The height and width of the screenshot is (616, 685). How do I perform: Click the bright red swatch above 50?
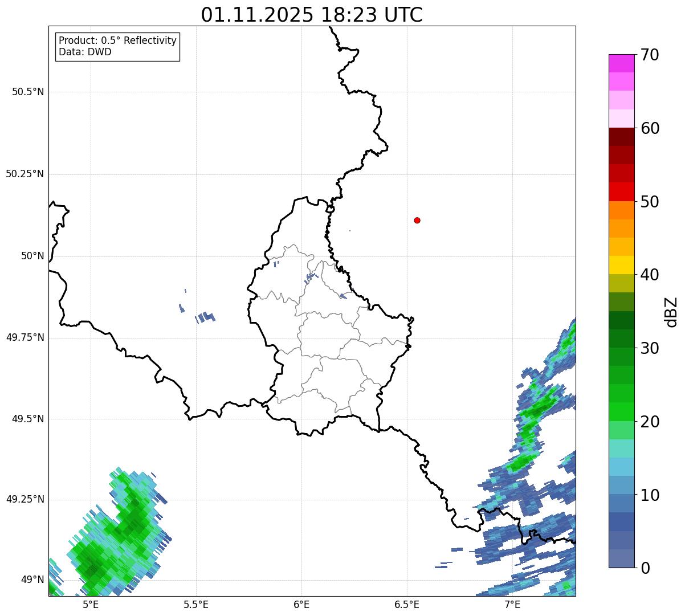[622, 191]
